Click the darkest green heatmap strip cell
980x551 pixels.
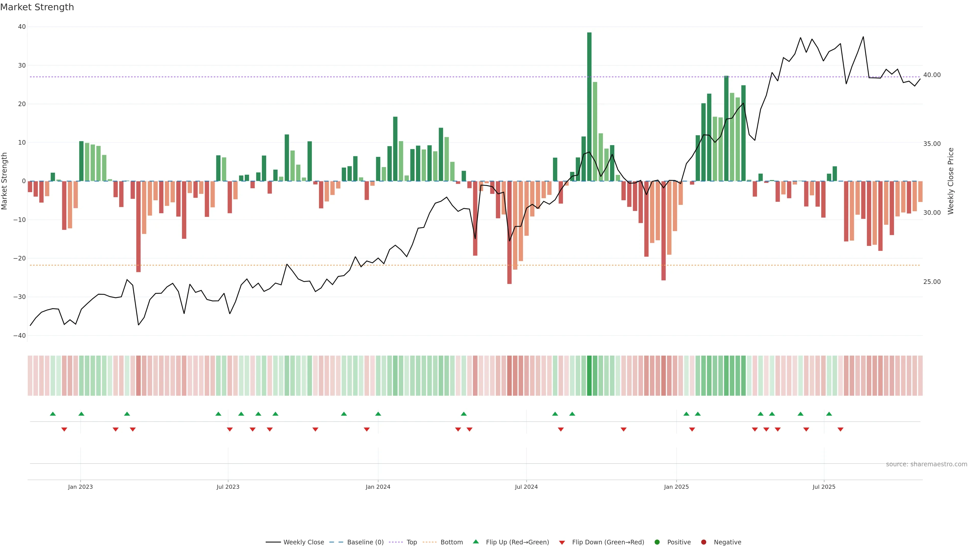pos(589,376)
